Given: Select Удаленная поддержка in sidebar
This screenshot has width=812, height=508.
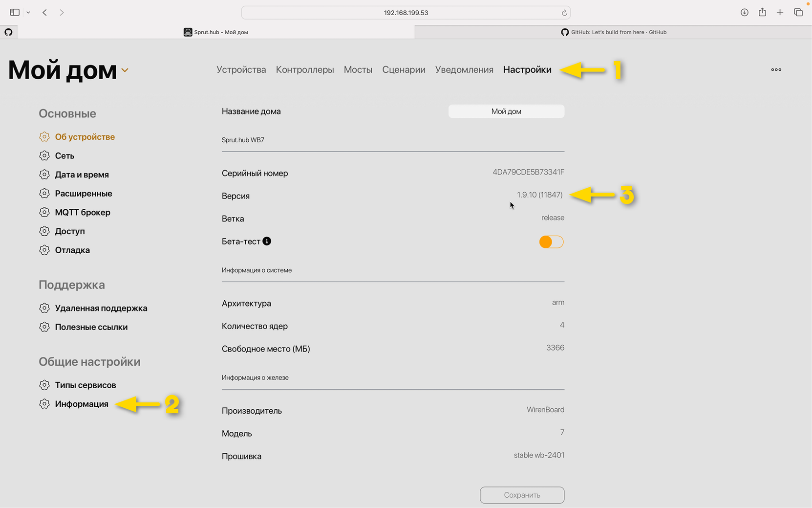Looking at the screenshot, I should click(x=101, y=308).
